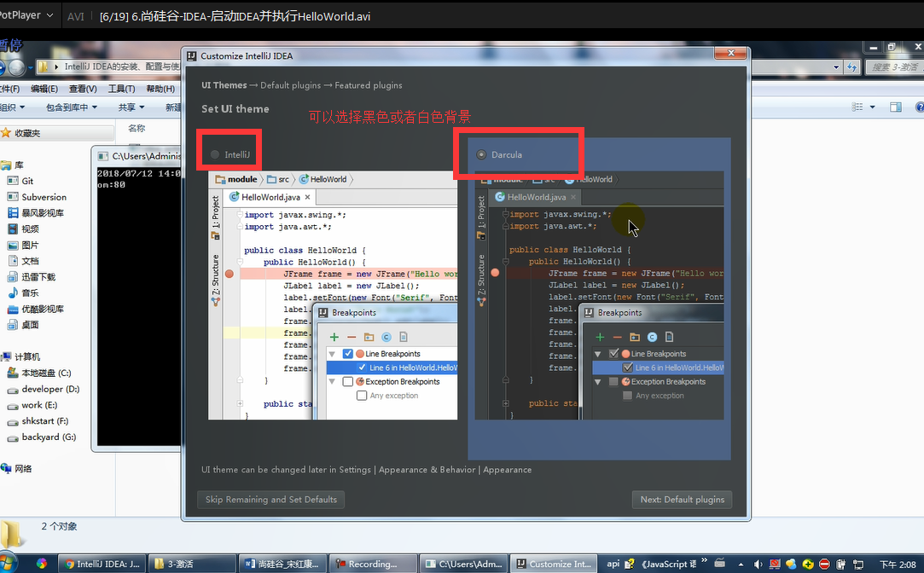Open Explorer recent locations dropdown arrow
This screenshot has height=573, width=924.
tap(30, 67)
